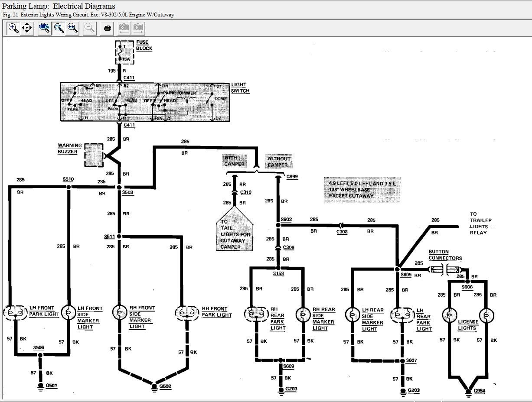Click the Parking Lamp: Electrical Diagrams title
Image resolution: width=532 pixels, height=402 pixels.
click(x=59, y=6)
